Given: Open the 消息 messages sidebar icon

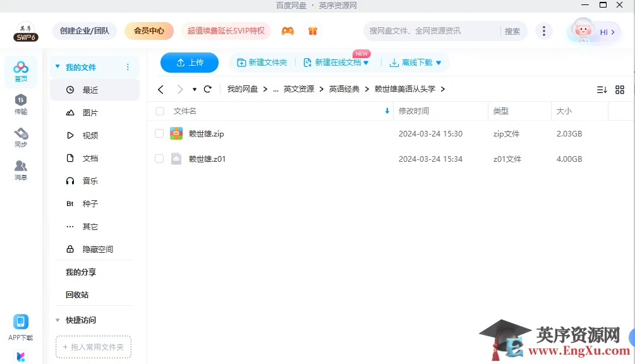Looking at the screenshot, I should point(21,170).
